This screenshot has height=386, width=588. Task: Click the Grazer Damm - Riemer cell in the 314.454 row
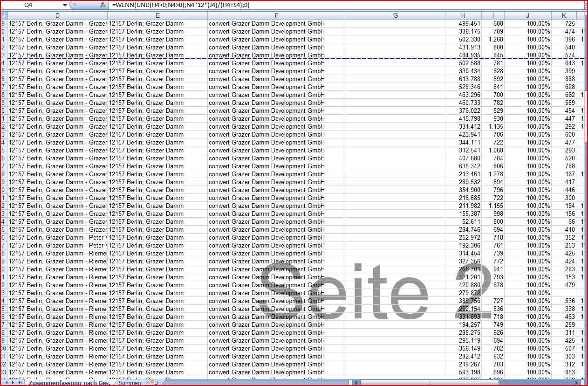[57, 253]
